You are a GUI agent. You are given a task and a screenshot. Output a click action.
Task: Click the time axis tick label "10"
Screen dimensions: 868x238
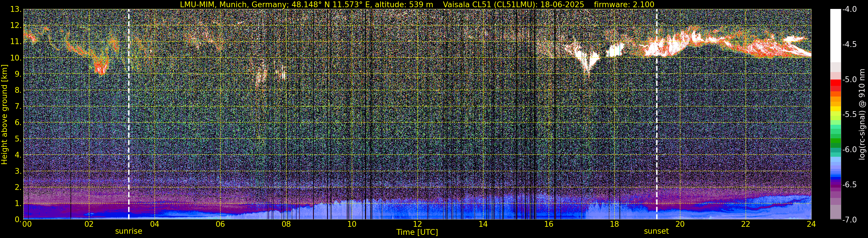(x=352, y=224)
